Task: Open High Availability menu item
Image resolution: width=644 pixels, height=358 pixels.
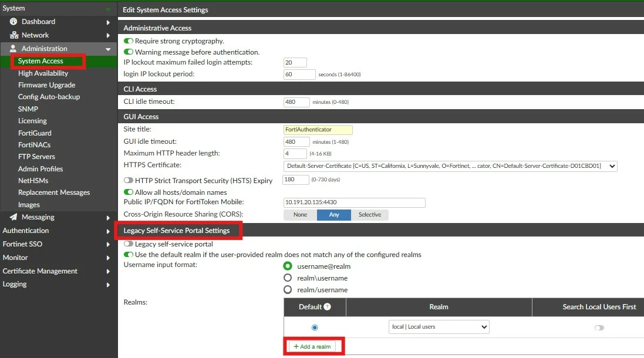Action: point(43,73)
